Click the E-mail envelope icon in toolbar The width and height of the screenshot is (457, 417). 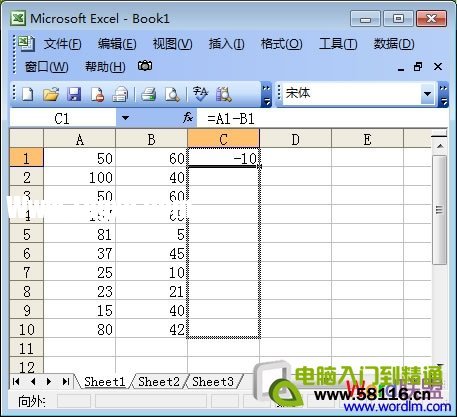point(120,94)
